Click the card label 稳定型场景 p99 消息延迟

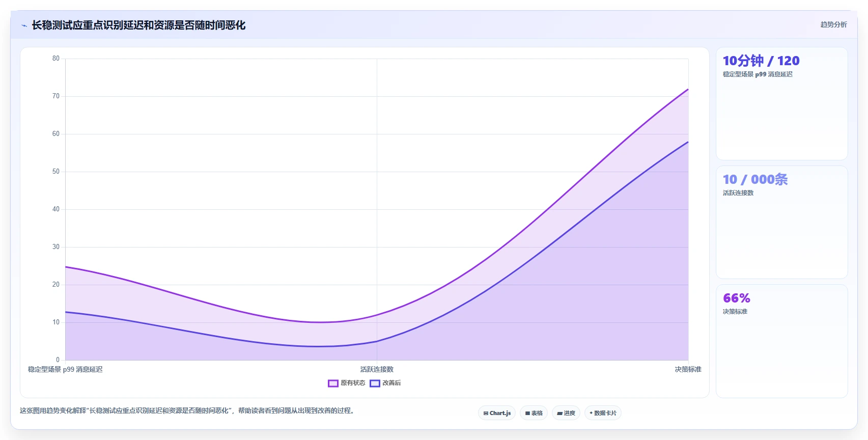(758, 74)
